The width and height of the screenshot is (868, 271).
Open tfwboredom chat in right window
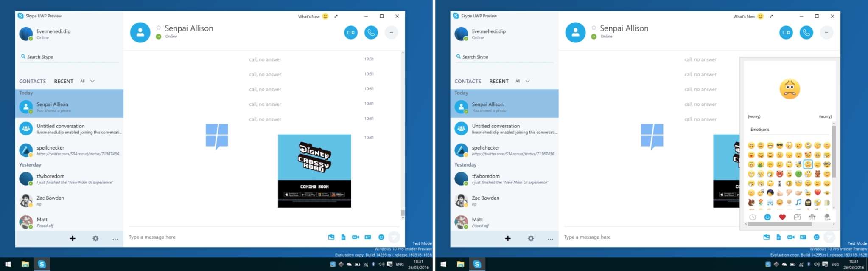pos(504,178)
